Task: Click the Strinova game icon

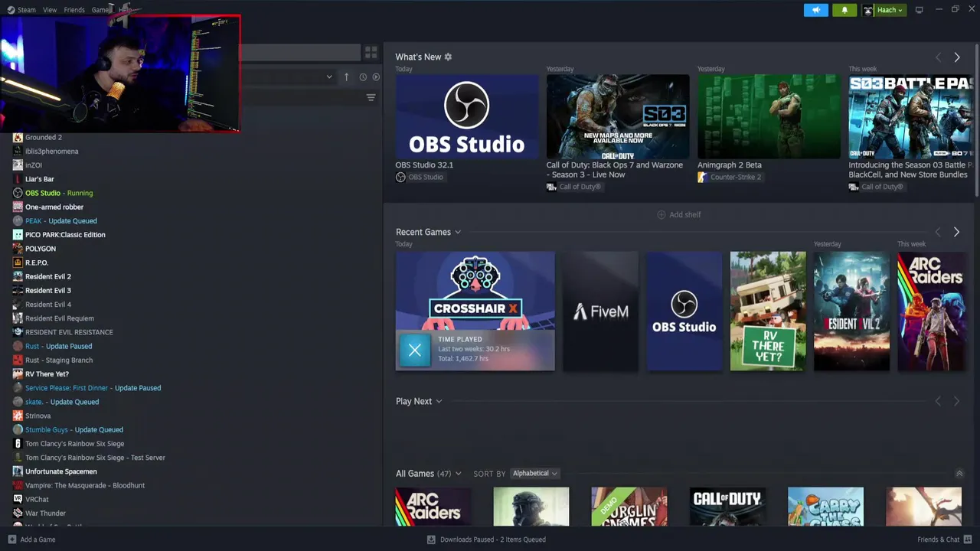Action: (18, 416)
